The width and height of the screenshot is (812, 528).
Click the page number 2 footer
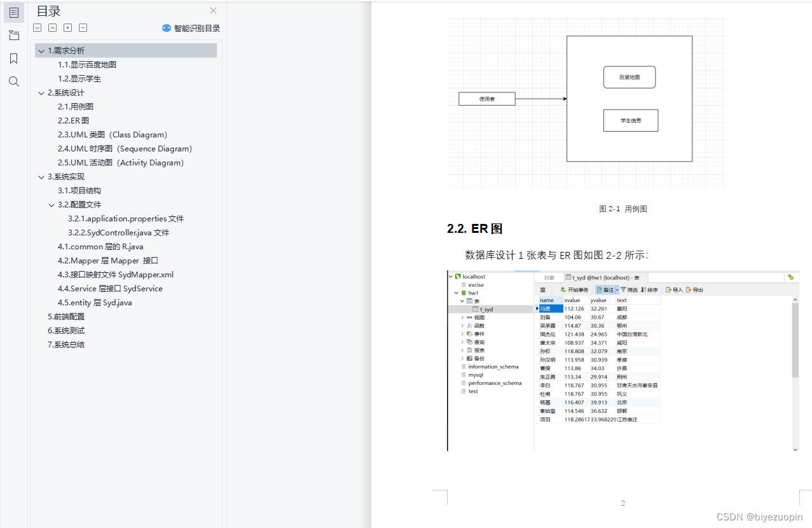click(623, 503)
